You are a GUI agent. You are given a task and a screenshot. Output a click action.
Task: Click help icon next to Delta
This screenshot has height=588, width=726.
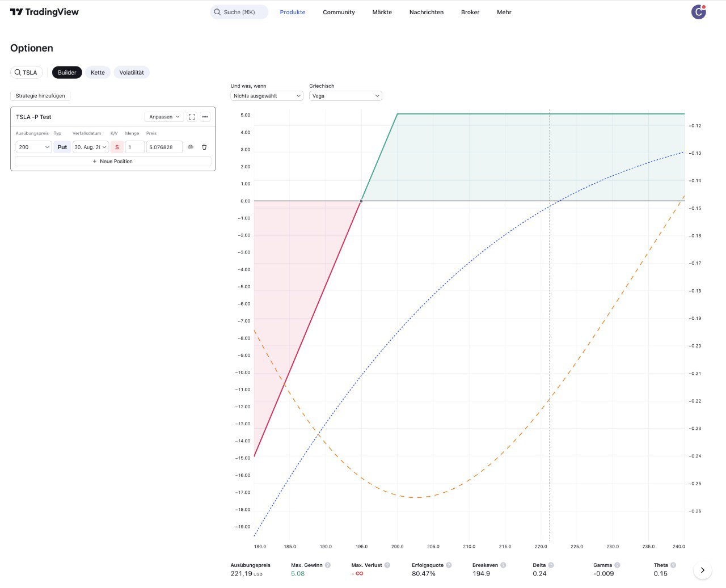tap(551, 565)
